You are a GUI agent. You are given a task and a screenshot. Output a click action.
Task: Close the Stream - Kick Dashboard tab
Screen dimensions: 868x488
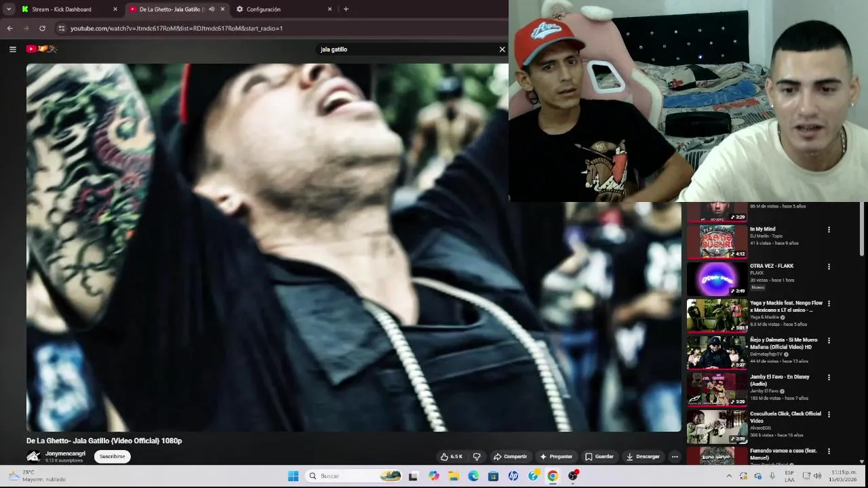click(x=115, y=9)
